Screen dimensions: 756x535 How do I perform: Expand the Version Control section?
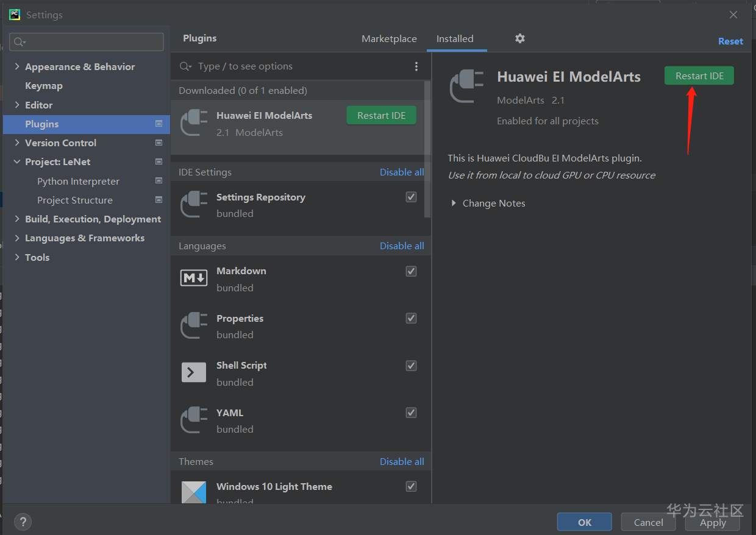coord(17,143)
